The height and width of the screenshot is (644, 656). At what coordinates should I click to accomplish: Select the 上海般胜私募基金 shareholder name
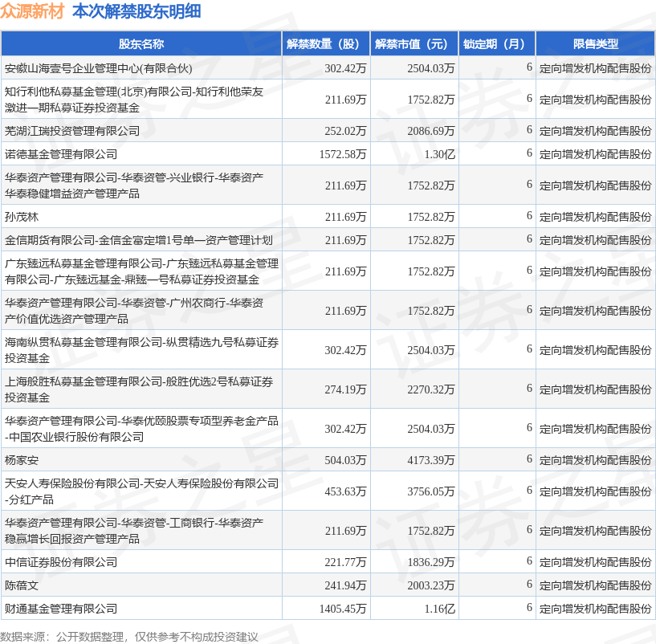tap(139, 389)
